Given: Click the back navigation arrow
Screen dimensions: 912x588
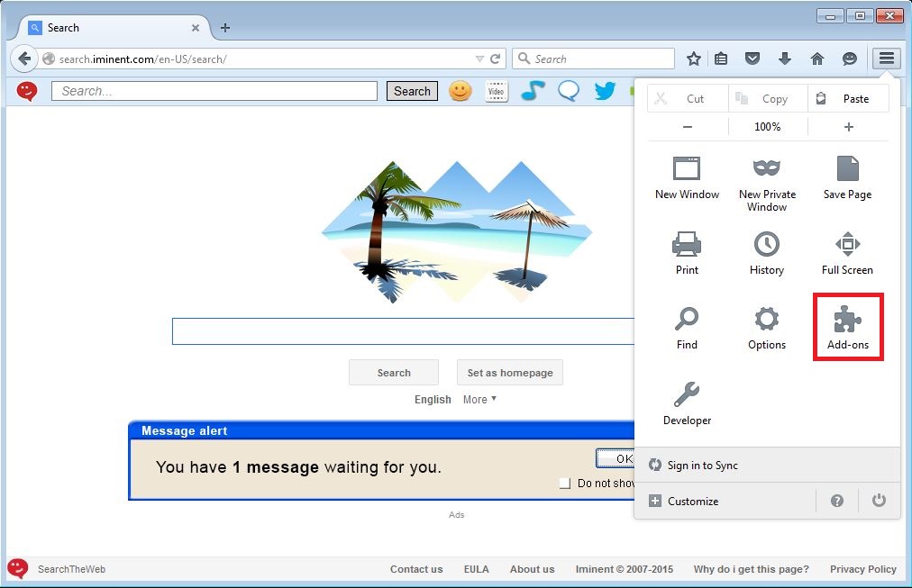Looking at the screenshot, I should pos(23,59).
